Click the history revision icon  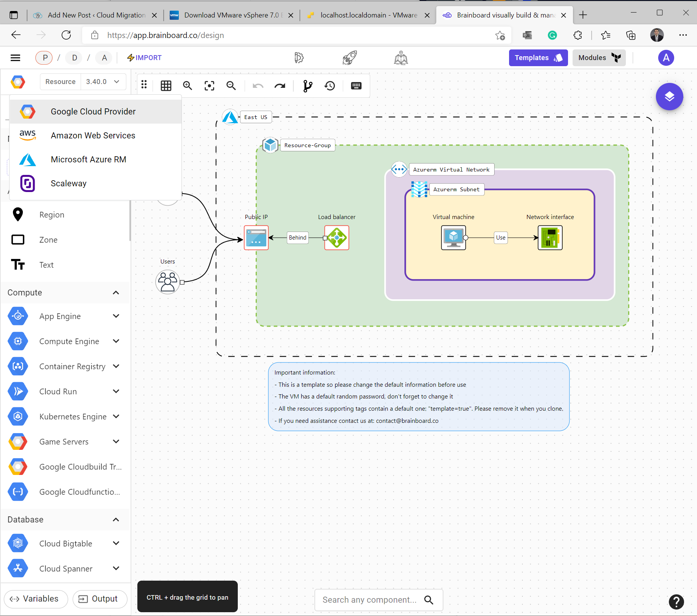[329, 86]
